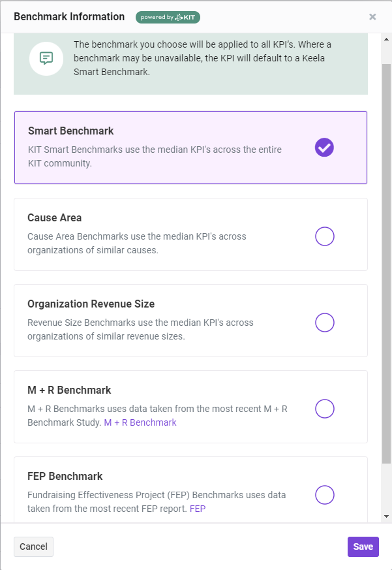Click the chat message icon in info banner
Viewport: 392px width, 570px height.
pyautogui.click(x=46, y=59)
